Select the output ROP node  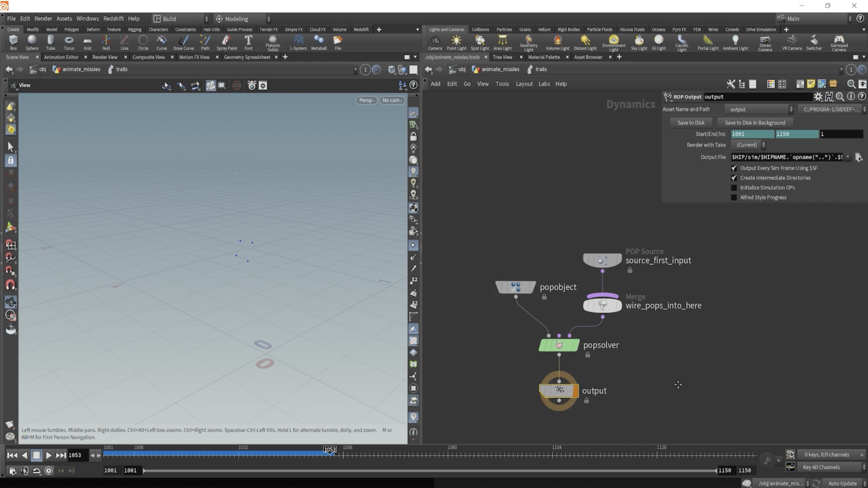click(559, 390)
